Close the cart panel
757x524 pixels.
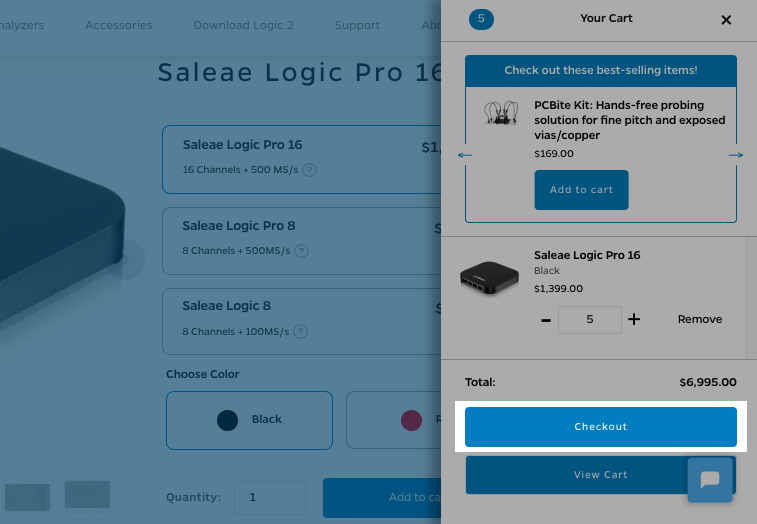point(726,20)
